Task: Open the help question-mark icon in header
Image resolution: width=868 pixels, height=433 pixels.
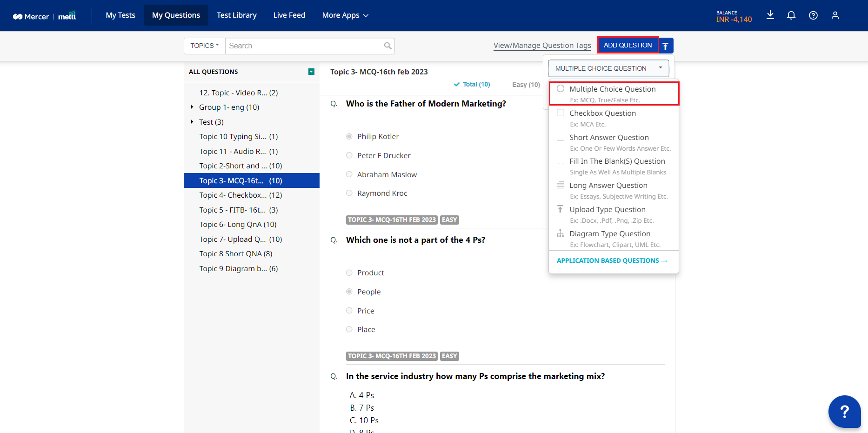Action: click(x=813, y=15)
